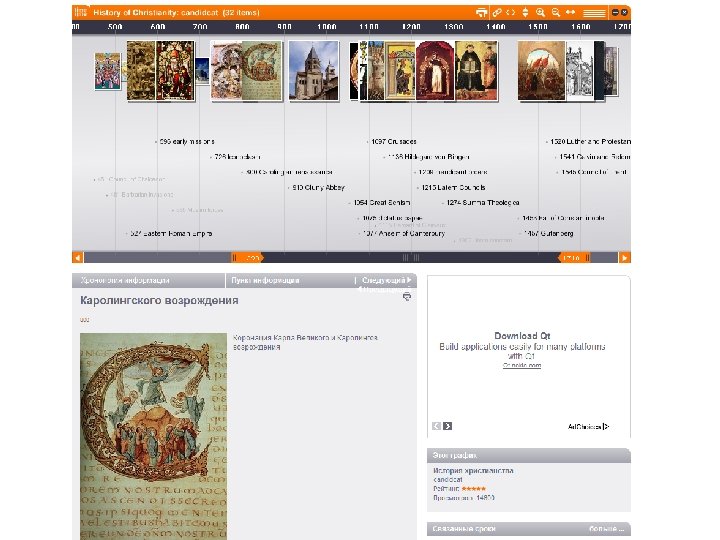The width and height of the screenshot is (720, 540).
Task: Click the striped lines icon in the orange header
Action: 594,13
